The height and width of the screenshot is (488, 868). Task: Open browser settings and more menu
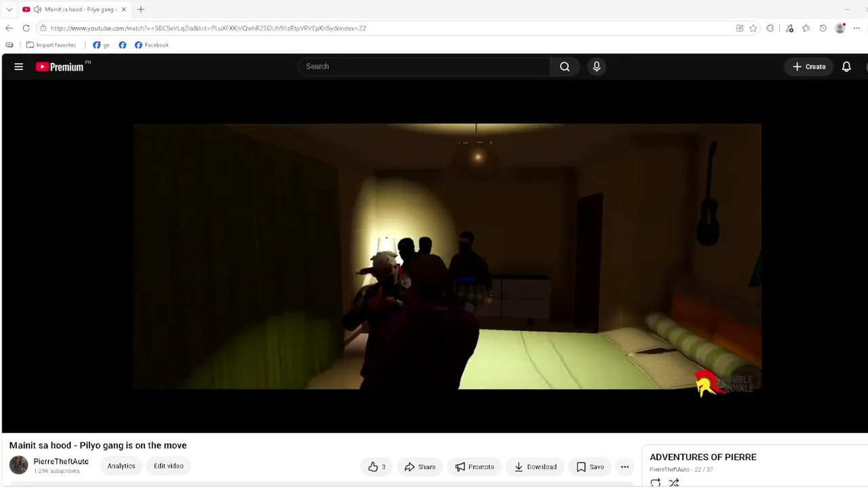pos(858,28)
